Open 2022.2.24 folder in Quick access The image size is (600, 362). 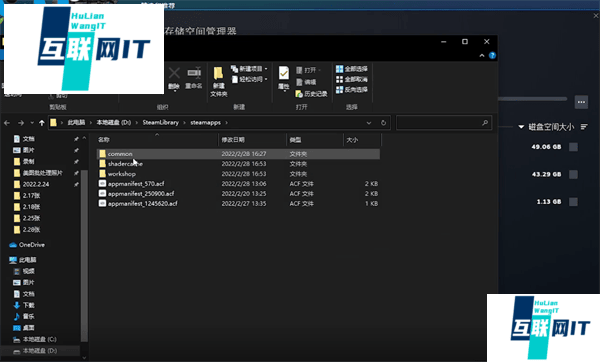click(31, 184)
